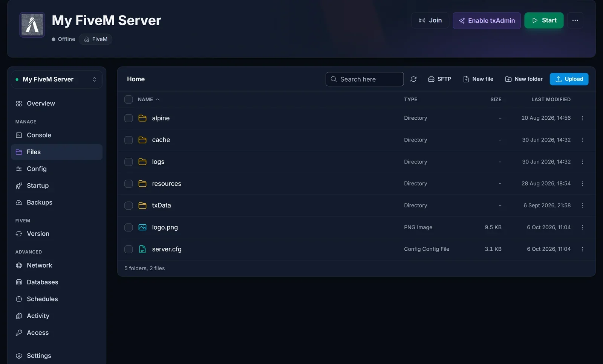Screen dimensions: 603x364
Task: Check the box for logs folder
Action: point(129,162)
